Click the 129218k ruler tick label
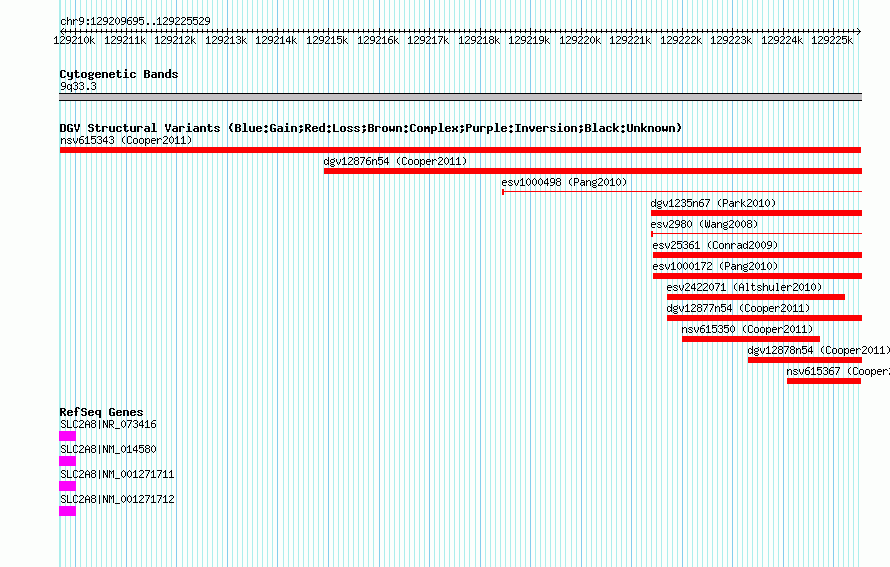This screenshot has width=890, height=567. click(x=479, y=40)
